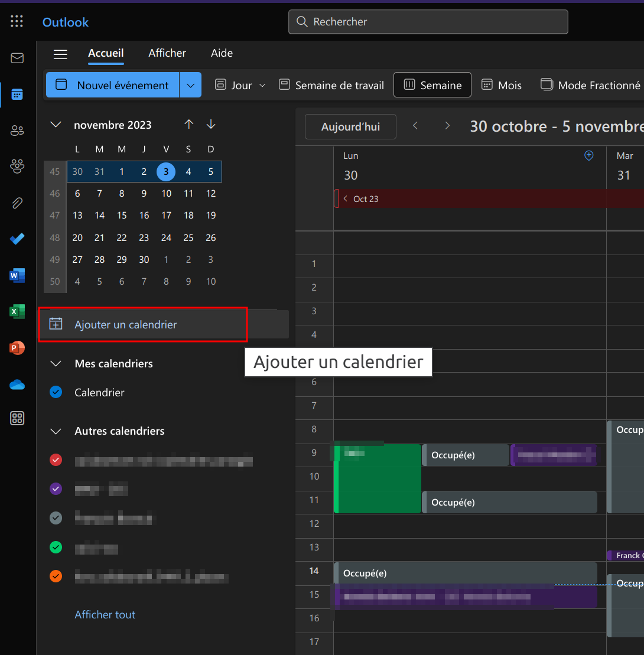Open the To Do checkmark app
The width and height of the screenshot is (644, 655).
17,239
